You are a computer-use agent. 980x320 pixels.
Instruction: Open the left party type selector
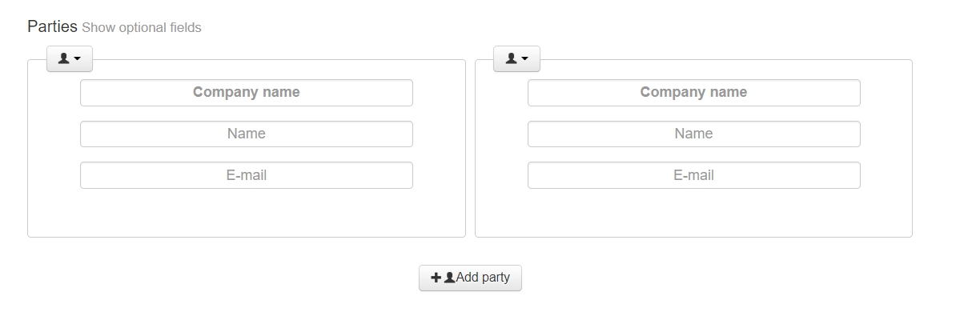(x=70, y=58)
